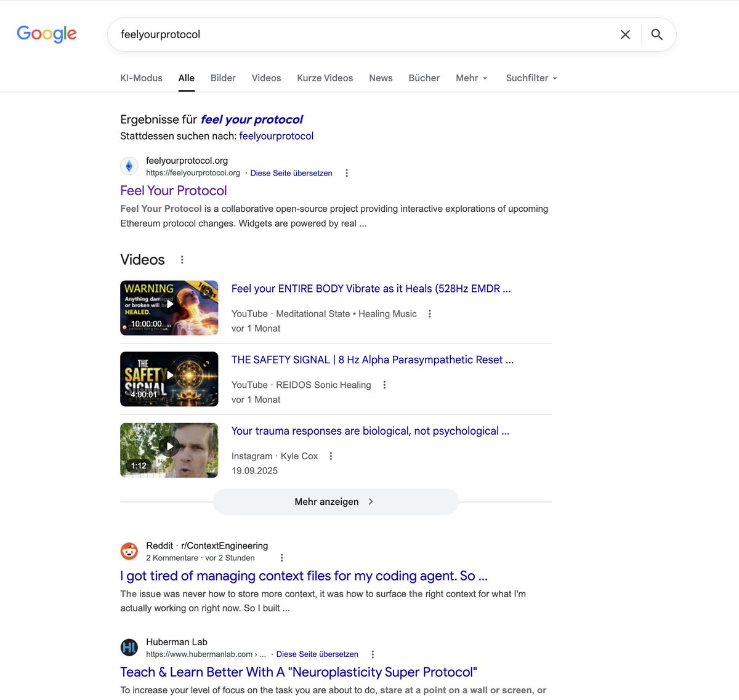739x700 pixels.
Task: Open Kurze Videos tab
Action: [x=325, y=78]
